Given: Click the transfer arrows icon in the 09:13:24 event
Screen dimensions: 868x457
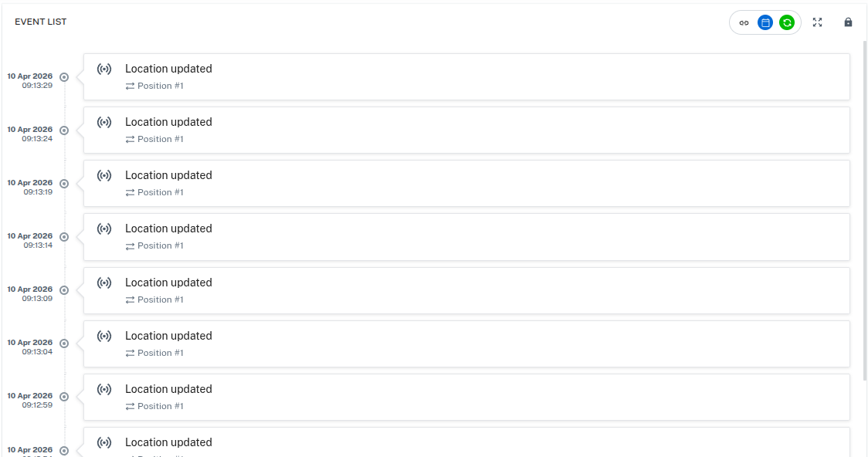Looking at the screenshot, I should (130, 140).
